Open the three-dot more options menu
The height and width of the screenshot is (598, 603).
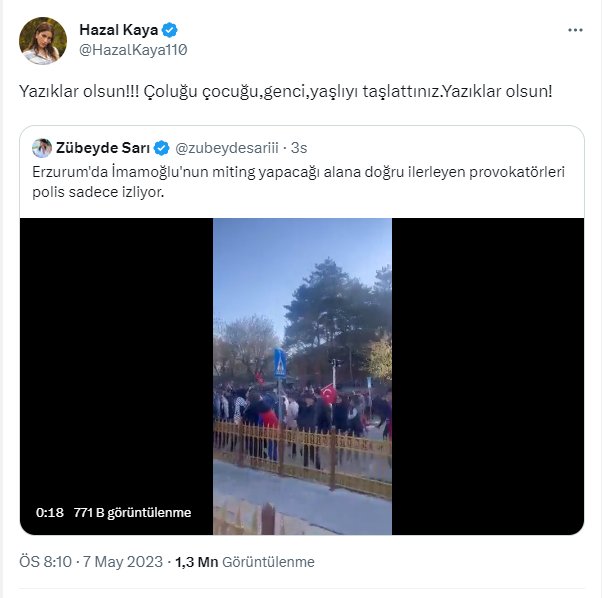click(575, 30)
